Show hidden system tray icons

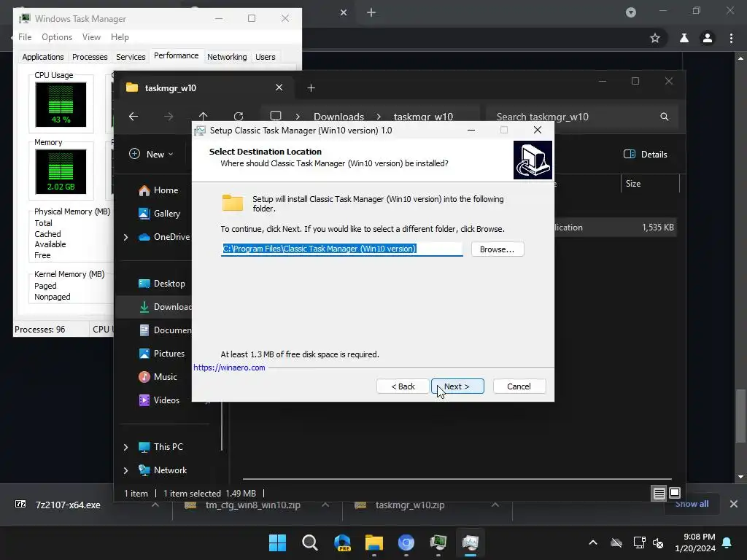593,542
